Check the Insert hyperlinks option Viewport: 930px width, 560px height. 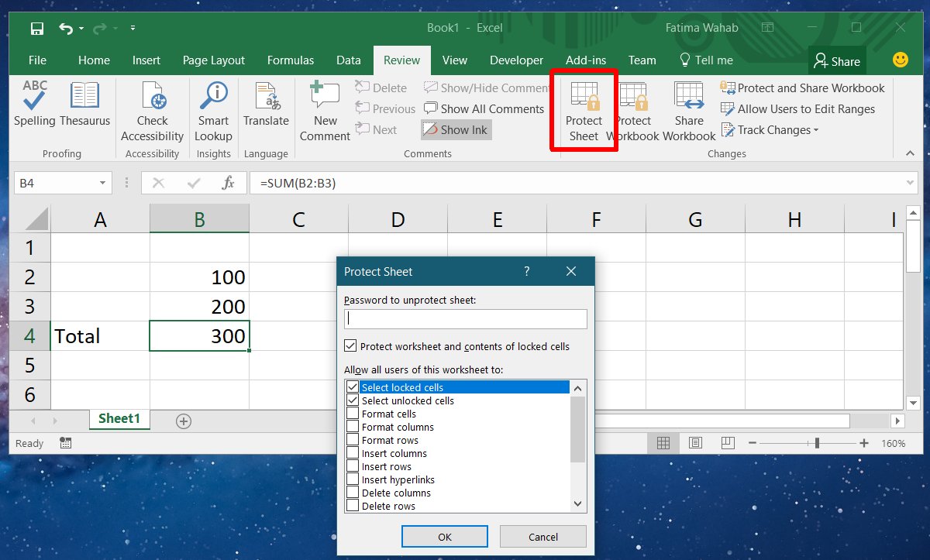pos(353,479)
